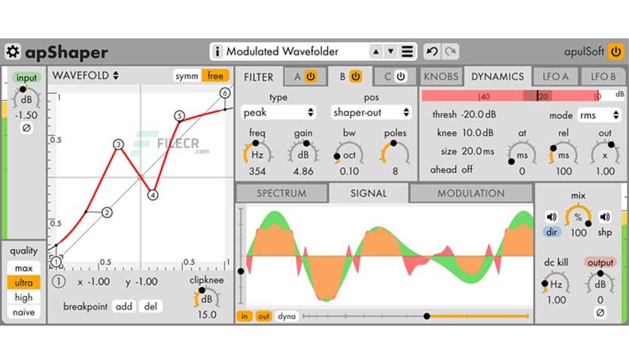Select breakpoint 1 on the curve
Image resolution: width=629 pixels, height=364 pixels.
click(56, 262)
